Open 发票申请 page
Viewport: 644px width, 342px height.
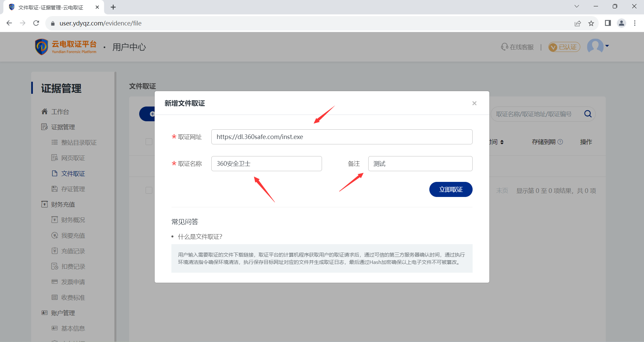[x=73, y=282]
